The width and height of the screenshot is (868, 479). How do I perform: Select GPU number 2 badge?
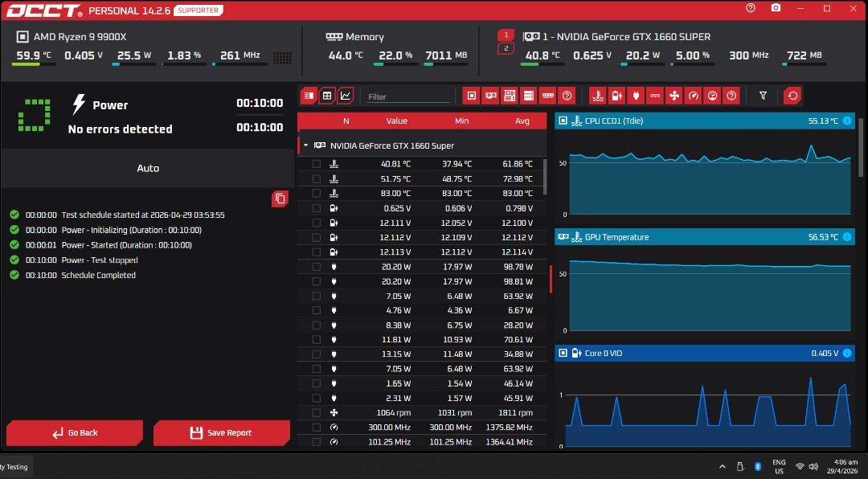(506, 49)
